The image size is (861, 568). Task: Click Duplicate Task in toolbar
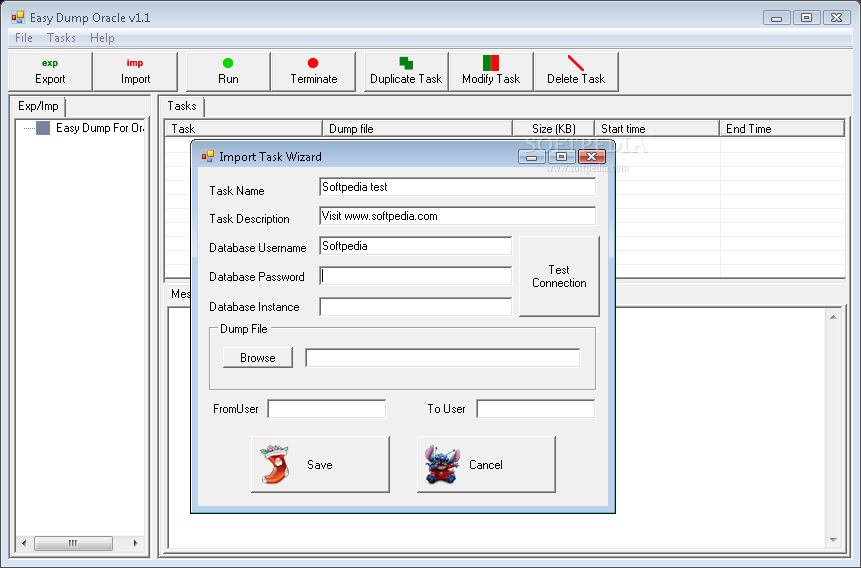[x=406, y=71]
